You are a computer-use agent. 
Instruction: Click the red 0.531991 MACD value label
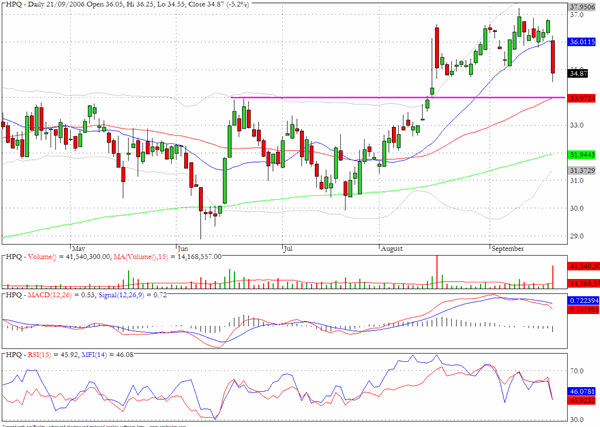(582, 310)
